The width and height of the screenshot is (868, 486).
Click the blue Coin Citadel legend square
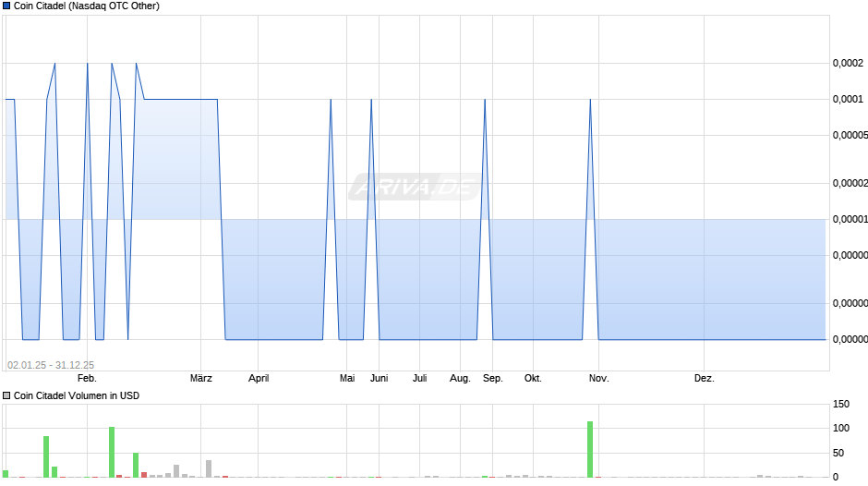(6, 6)
